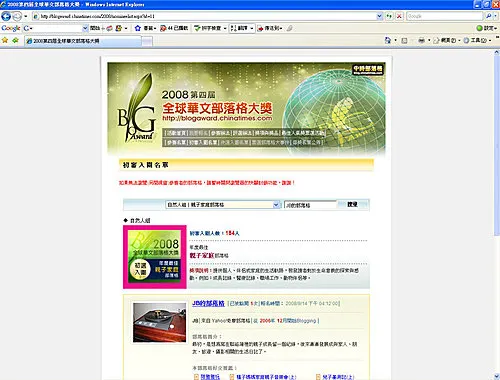Refresh the page with the green arrows icon
Viewport: 500px width, 380px height.
[389, 16]
